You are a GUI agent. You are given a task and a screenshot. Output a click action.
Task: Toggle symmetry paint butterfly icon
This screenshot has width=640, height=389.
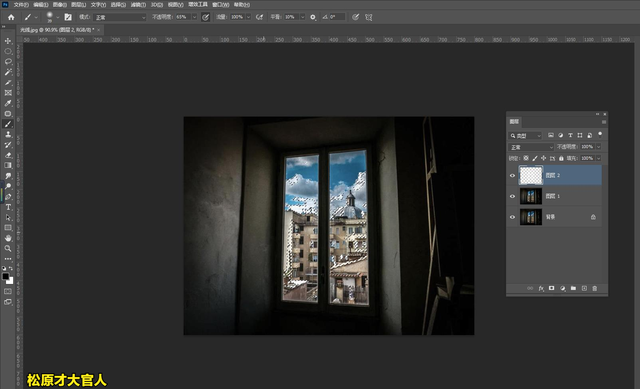[x=369, y=17]
